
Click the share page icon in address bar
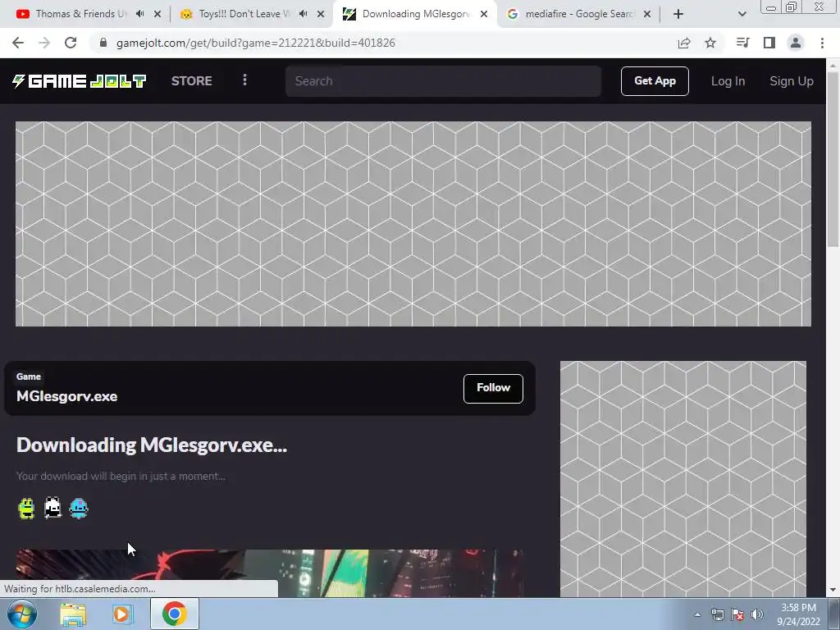coord(684,43)
